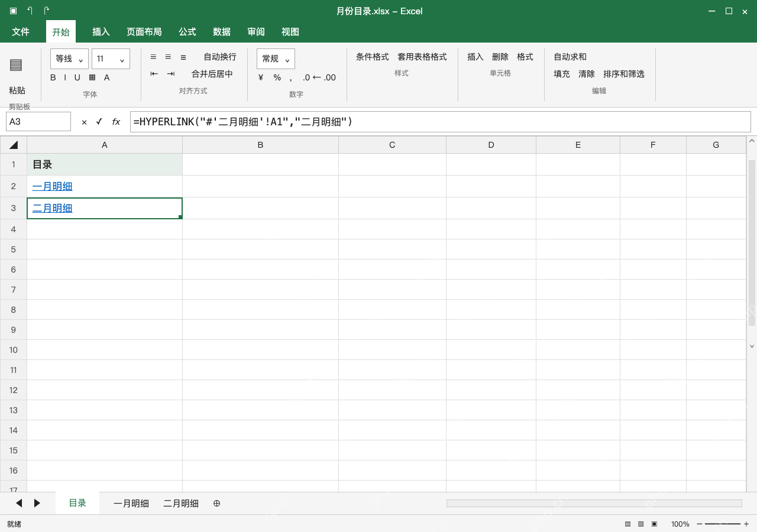Click the 填充 fill button

[562, 74]
